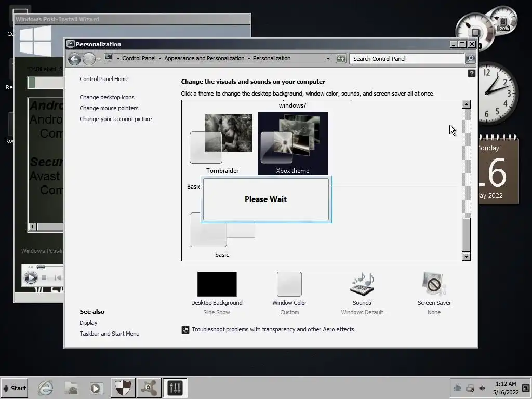This screenshot has width=532, height=399.
Task: Click seek slider in Post-Install Wizard player
Action: tap(41, 267)
